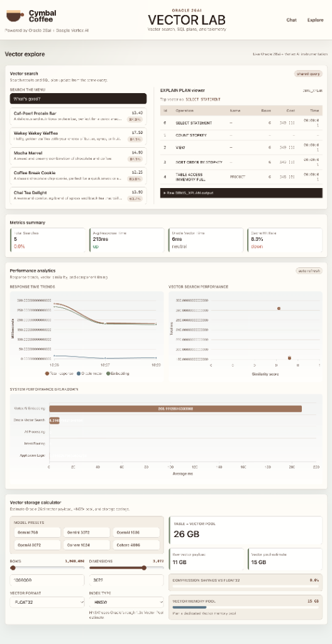Click the auto refresh badge
Viewport: 332px width, 644px height.
click(309, 270)
